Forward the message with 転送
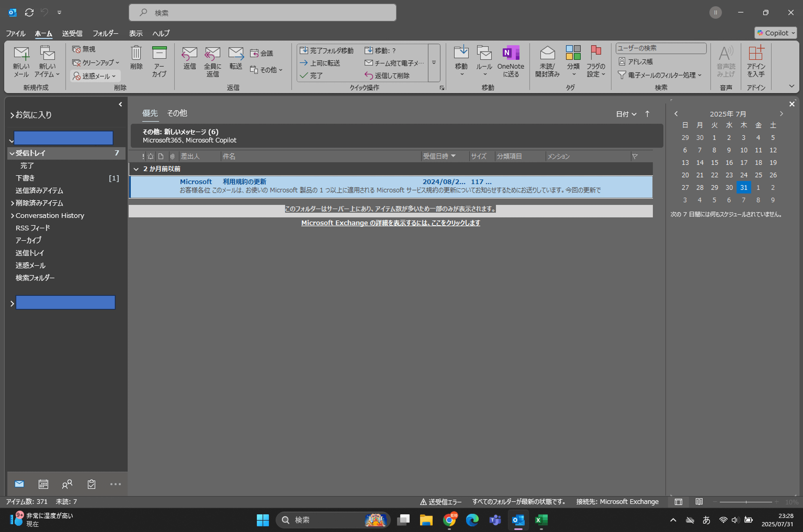The width and height of the screenshot is (803, 532). coord(236,58)
